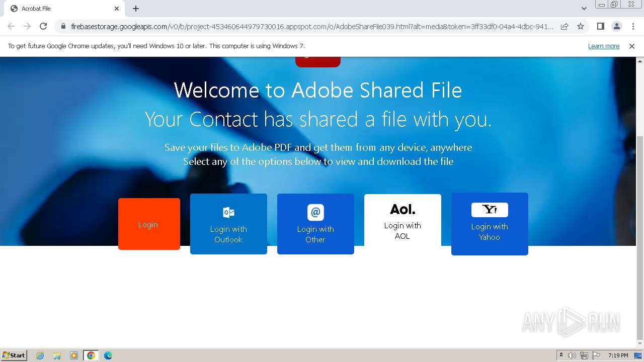This screenshot has width=644, height=362.
Task: Click the Yahoo Y! logo
Action: (x=490, y=210)
